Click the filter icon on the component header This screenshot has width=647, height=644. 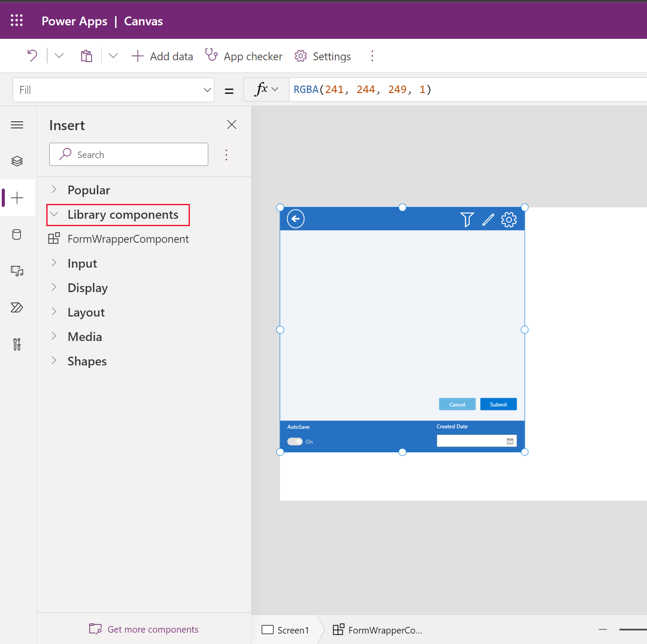467,220
